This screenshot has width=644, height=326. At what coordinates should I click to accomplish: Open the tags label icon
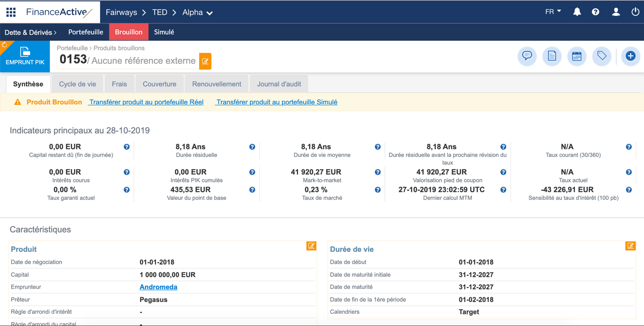601,56
